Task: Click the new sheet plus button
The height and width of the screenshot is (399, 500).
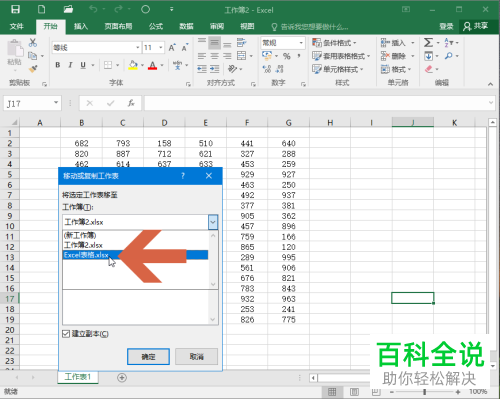Action: 122,378
